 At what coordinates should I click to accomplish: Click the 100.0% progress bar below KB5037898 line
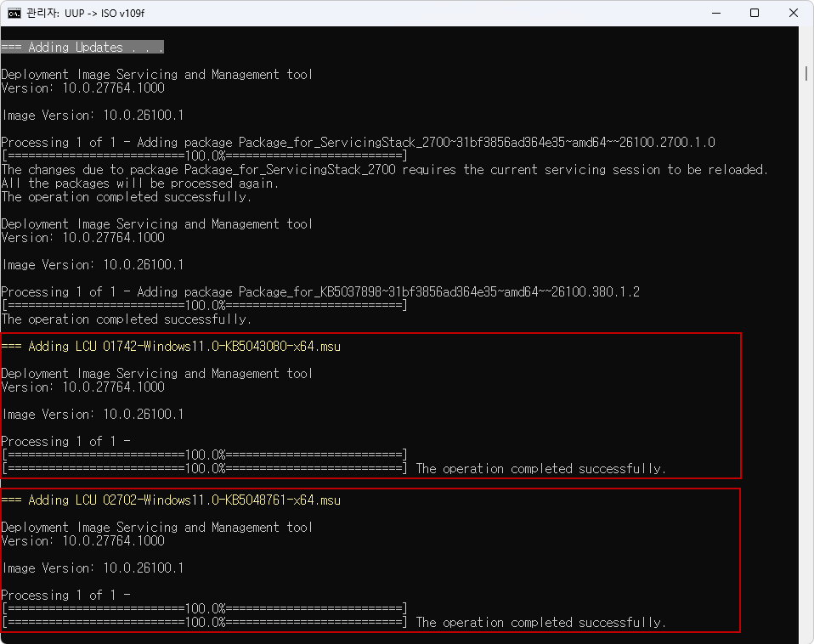click(x=205, y=305)
